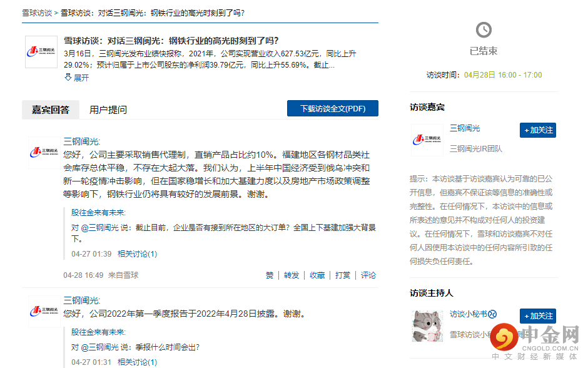Image resolution: width=588 pixels, height=368 pixels.
Task: Click the timestamp 04-28 16:49 of first answer
Action: click(83, 275)
